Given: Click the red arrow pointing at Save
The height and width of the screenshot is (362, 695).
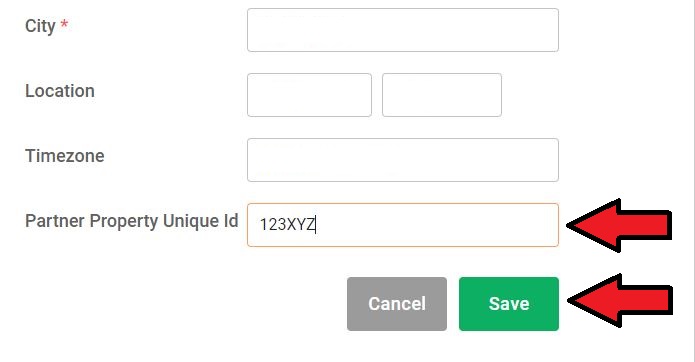Looking at the screenshot, I should point(621,300).
